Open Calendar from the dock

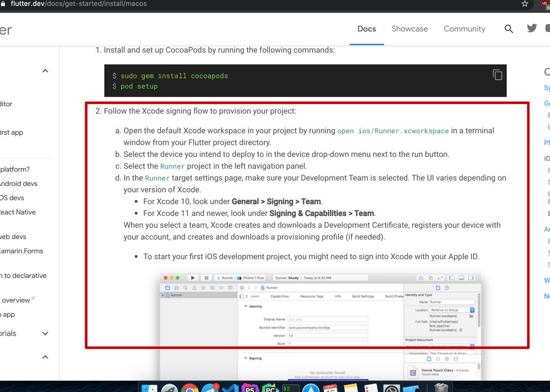pyautogui.click(x=330, y=388)
